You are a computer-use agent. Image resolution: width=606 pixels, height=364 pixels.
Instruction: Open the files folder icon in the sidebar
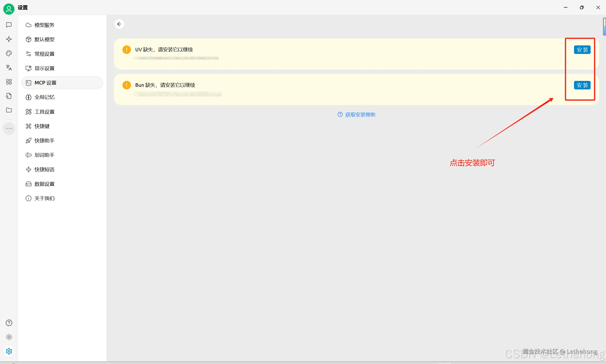click(9, 110)
